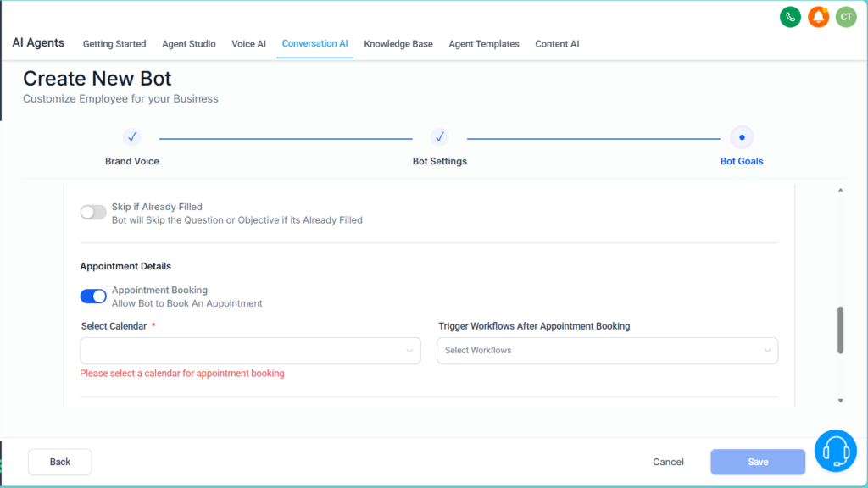Go to the Agent Templates tab
Screen dimensions: 868x488
pos(484,44)
